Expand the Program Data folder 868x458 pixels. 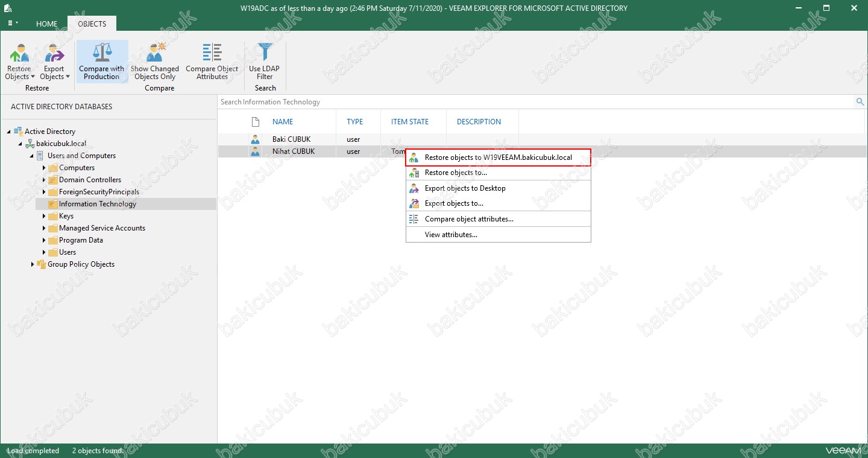click(x=44, y=240)
